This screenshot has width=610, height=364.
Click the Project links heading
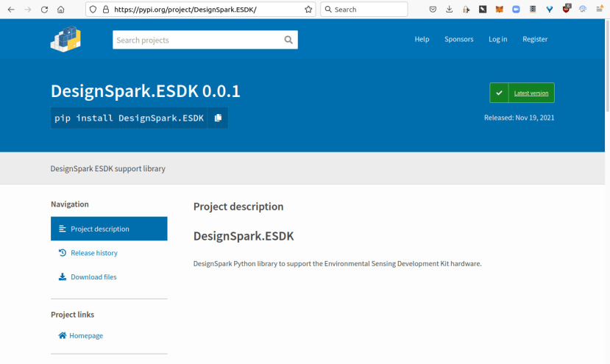72,315
